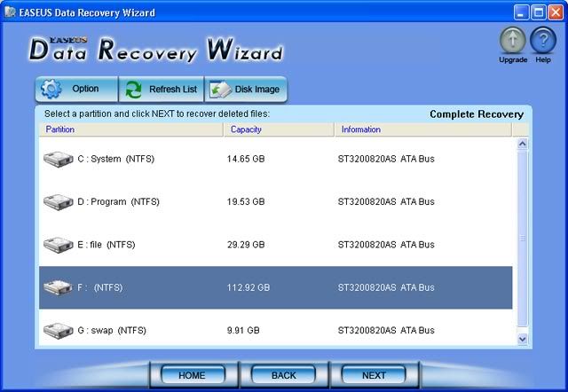Click the application icon in the title bar
Screen dimensions: 568x392
(10, 12)
